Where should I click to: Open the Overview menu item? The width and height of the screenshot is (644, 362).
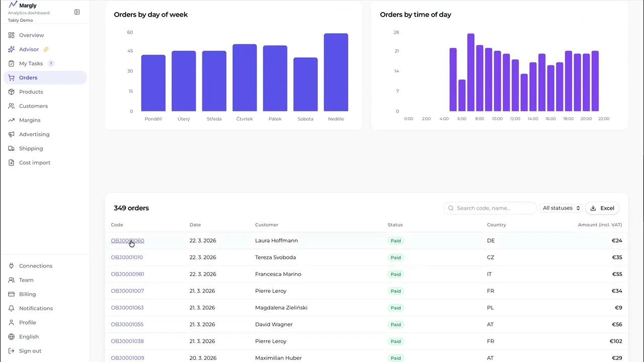point(45,35)
